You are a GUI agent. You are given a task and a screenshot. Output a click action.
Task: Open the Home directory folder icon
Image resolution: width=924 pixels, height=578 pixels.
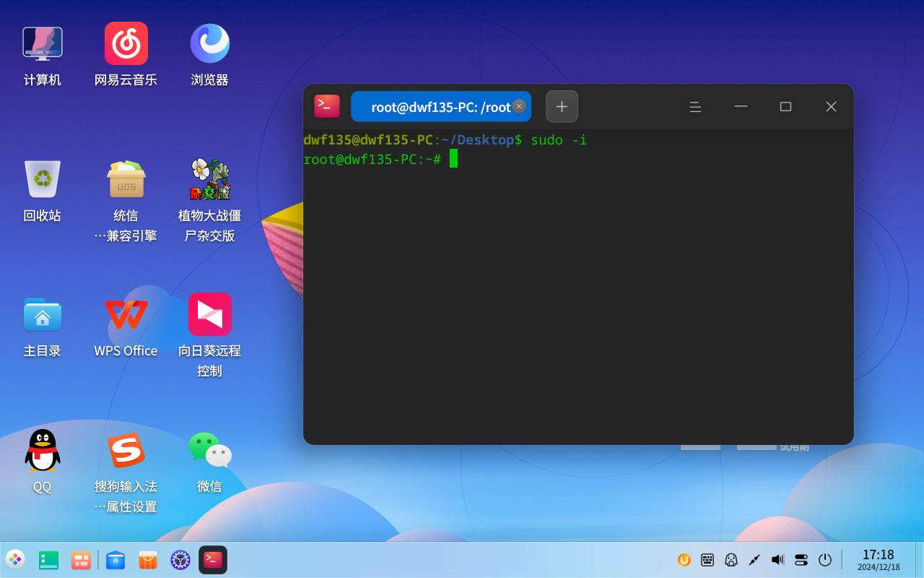point(42,314)
